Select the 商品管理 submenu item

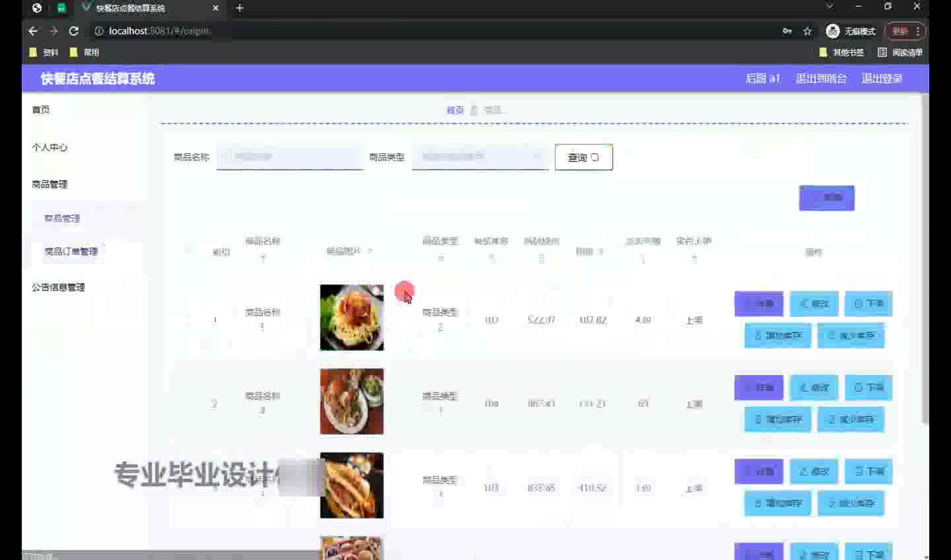coord(62,219)
